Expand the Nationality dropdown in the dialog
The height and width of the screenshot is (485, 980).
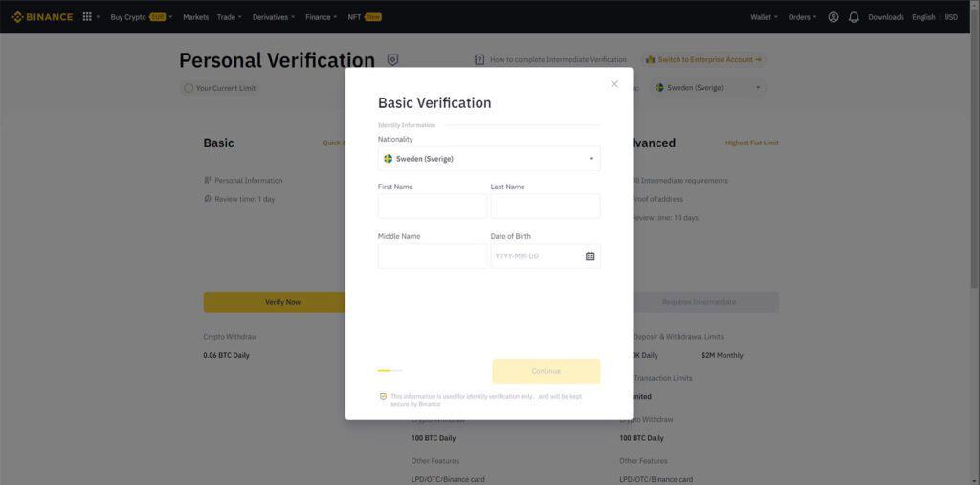tap(489, 159)
